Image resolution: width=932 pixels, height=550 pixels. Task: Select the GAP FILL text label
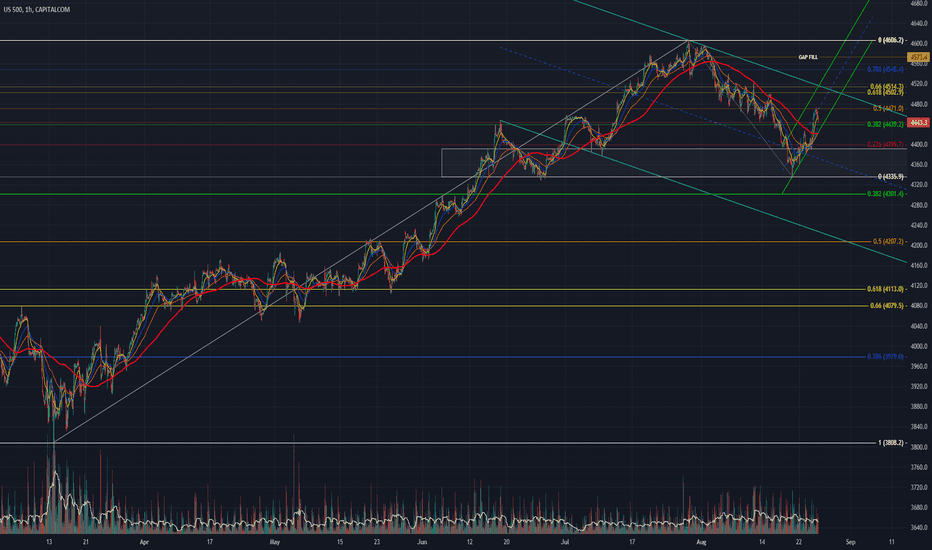click(808, 57)
